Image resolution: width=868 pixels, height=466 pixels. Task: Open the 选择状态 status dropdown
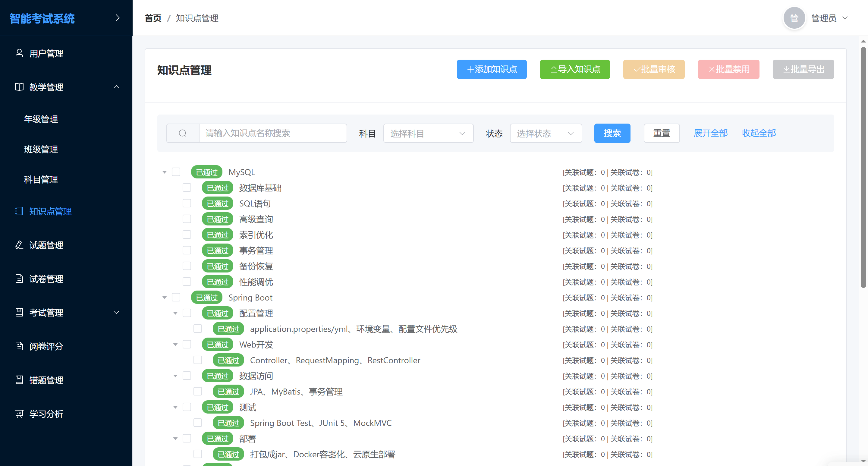pyautogui.click(x=546, y=133)
